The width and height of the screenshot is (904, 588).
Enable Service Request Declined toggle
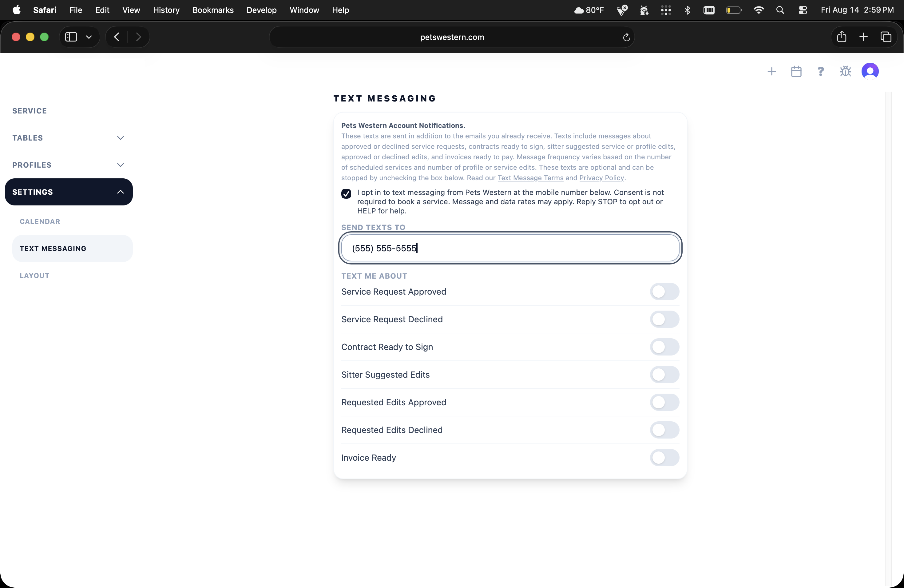pos(664,319)
